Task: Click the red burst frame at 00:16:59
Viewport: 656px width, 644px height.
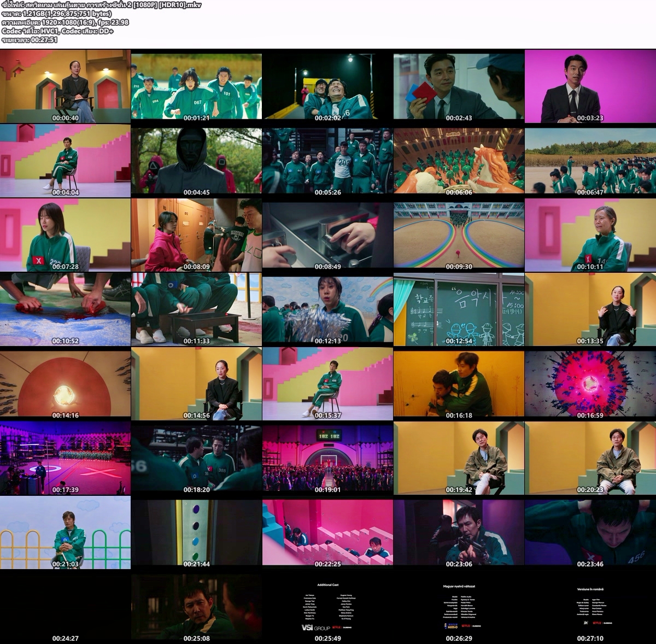Action: [590, 384]
